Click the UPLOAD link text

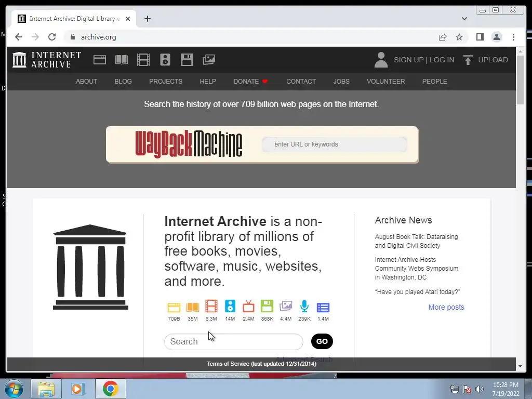(493, 60)
